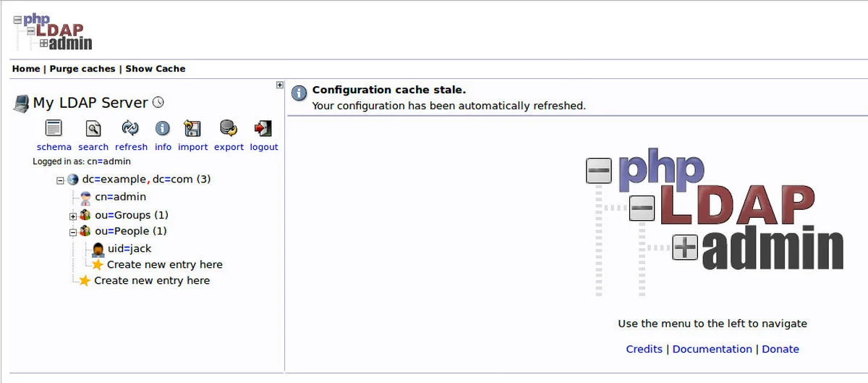
Task: Click the clock icon beside My LDAP Server
Action: [158, 103]
